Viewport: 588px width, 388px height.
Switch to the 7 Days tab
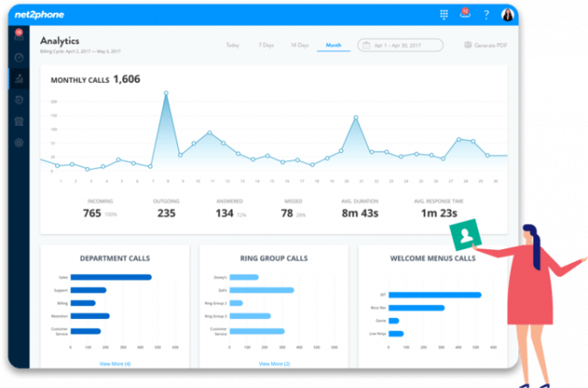pyautogui.click(x=265, y=44)
